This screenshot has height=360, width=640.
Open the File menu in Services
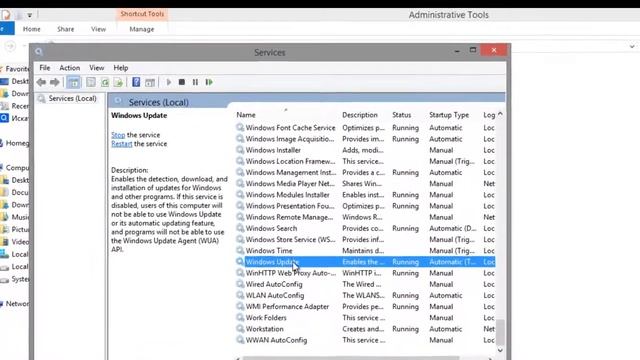44,68
